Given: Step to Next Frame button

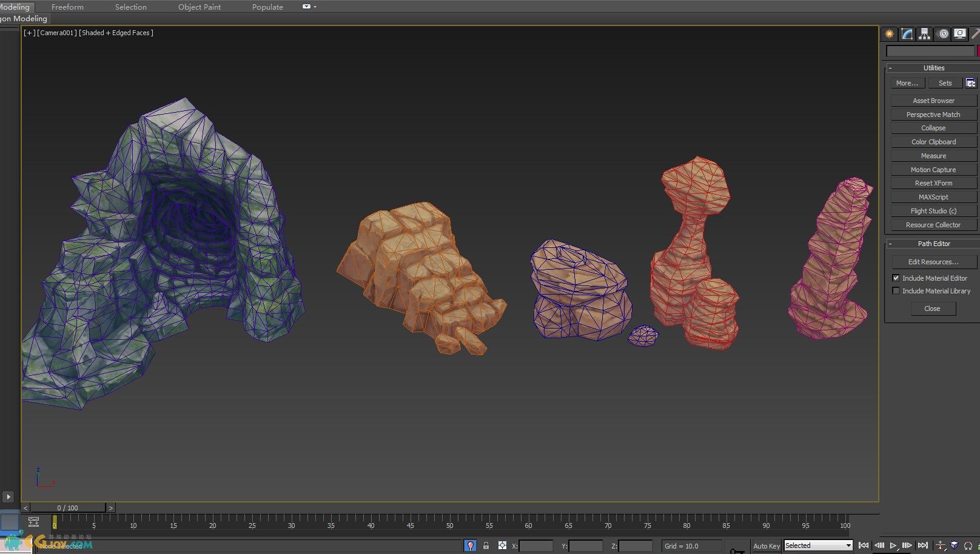Looking at the screenshot, I should coord(907,546).
